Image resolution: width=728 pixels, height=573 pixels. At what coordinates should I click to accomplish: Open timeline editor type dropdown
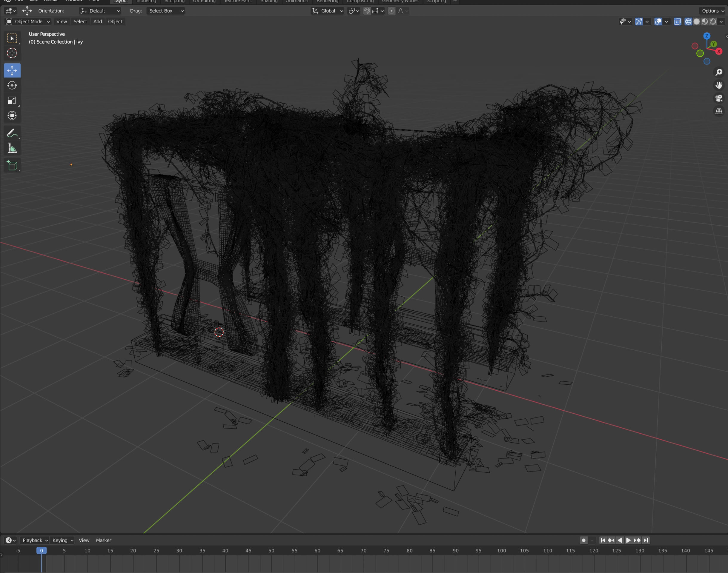pyautogui.click(x=10, y=540)
